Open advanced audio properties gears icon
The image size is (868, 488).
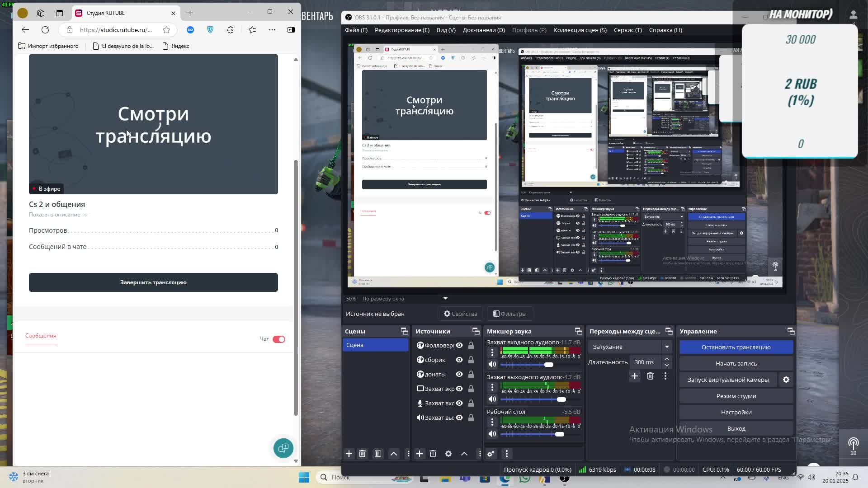tap(491, 454)
